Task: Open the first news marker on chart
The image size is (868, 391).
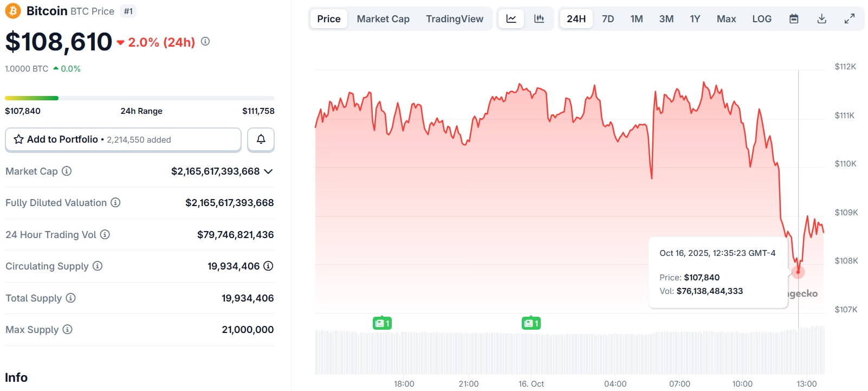Action: pyautogui.click(x=382, y=323)
